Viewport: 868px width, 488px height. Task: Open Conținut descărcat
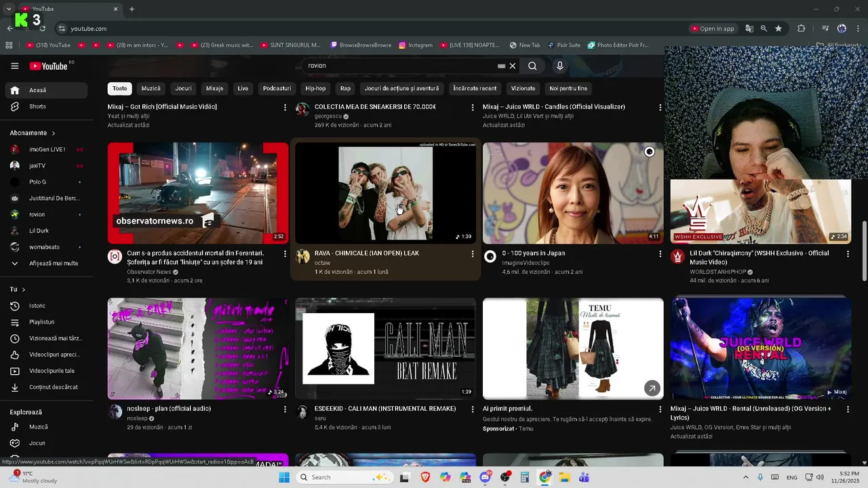click(45, 387)
